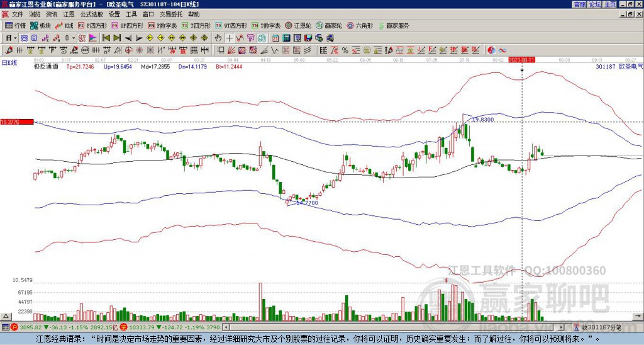Open 赢家服务 service

point(394,25)
